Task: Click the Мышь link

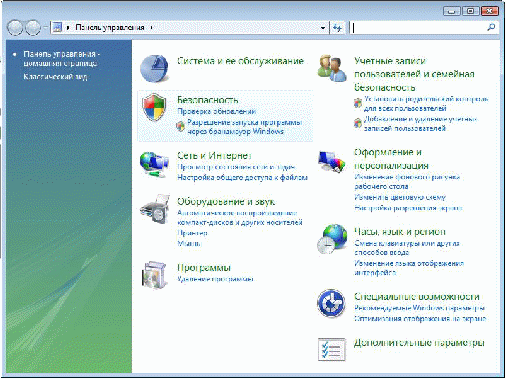Action: [x=189, y=243]
